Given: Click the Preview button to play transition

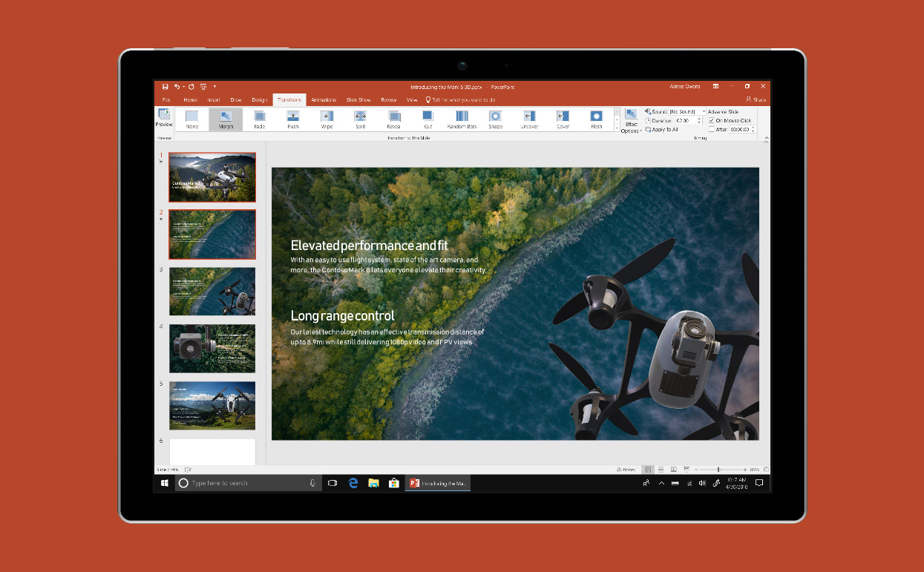Looking at the screenshot, I should pos(164,119).
